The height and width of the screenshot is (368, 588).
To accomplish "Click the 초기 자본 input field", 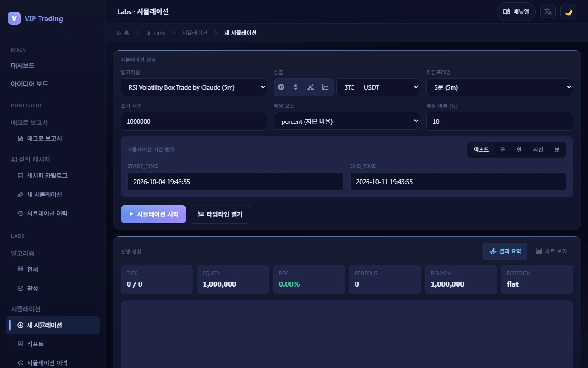I will (194, 121).
